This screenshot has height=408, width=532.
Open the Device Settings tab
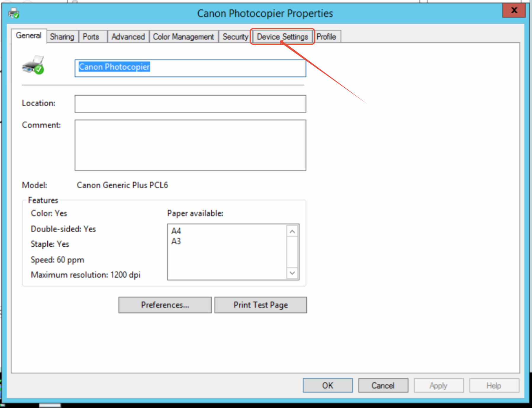(282, 37)
